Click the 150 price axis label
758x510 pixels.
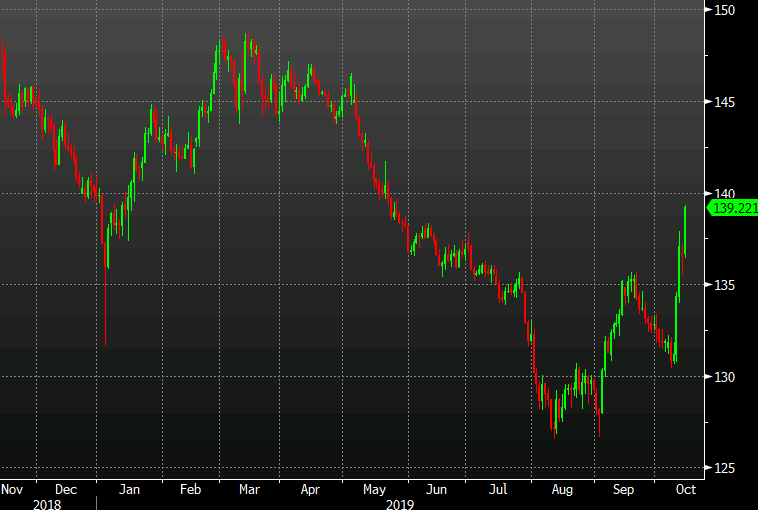725,10
